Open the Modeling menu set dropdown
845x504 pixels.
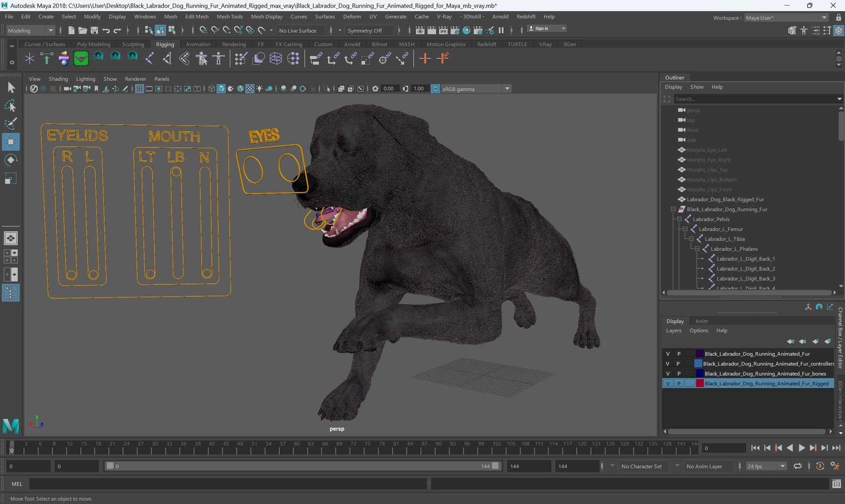click(31, 30)
